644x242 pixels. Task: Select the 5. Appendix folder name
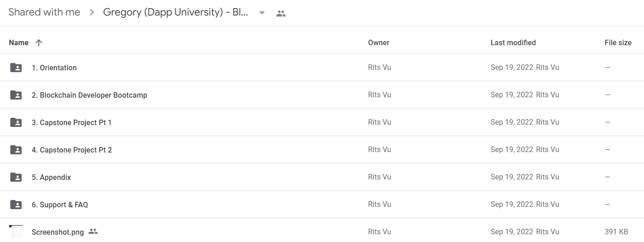[x=51, y=177]
